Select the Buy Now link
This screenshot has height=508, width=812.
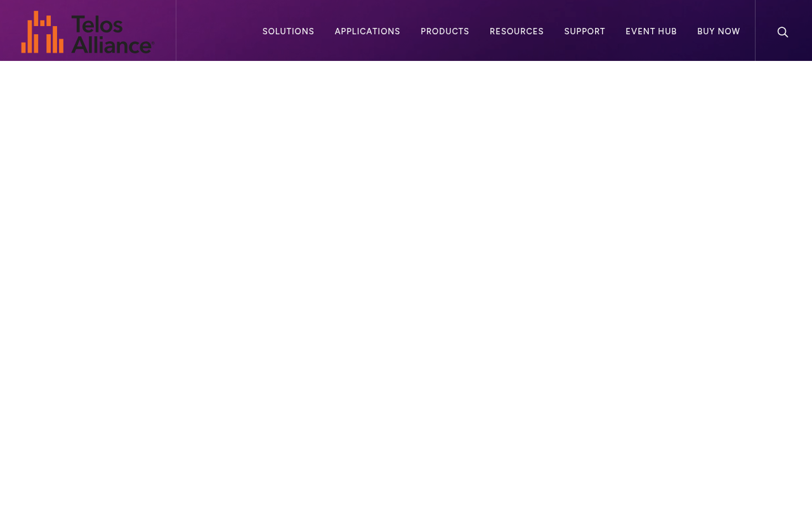(x=719, y=32)
